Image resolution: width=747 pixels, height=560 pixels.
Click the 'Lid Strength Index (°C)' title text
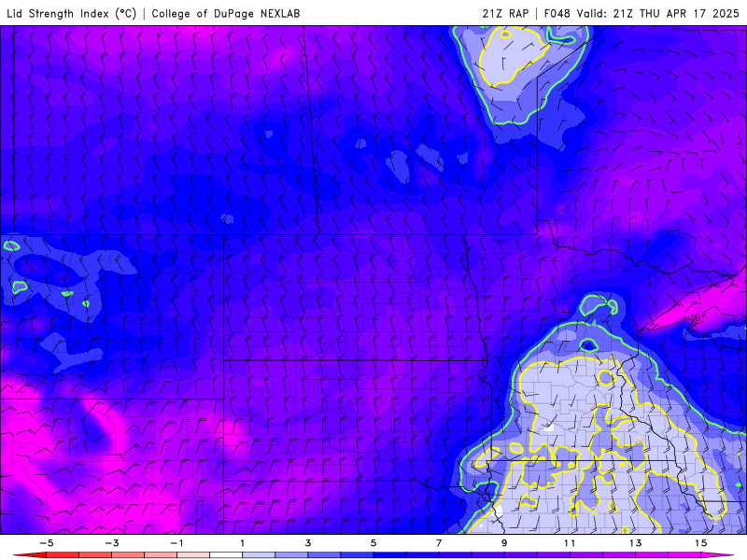coord(72,13)
